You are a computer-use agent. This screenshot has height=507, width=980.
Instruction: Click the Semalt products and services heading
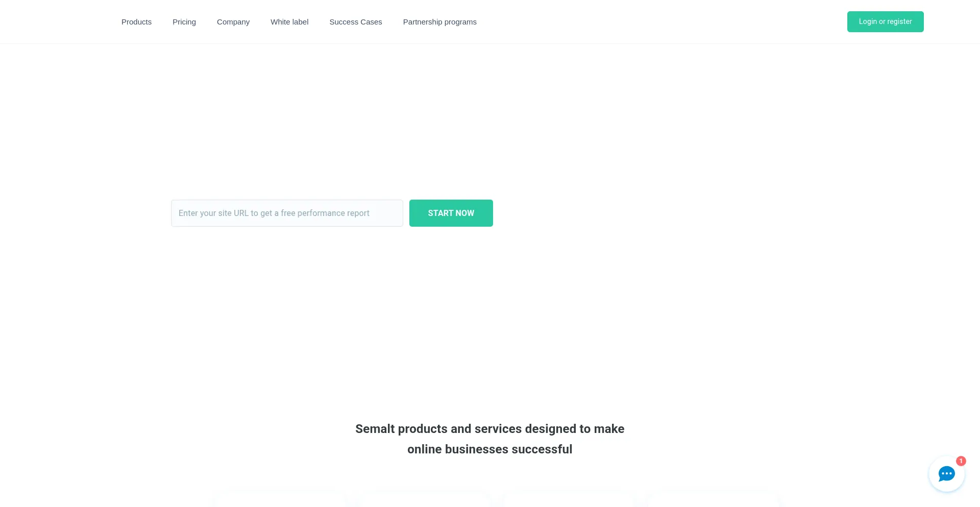[x=490, y=439]
